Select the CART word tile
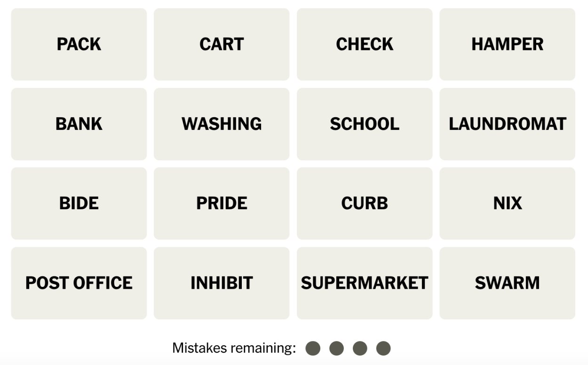 tap(222, 44)
